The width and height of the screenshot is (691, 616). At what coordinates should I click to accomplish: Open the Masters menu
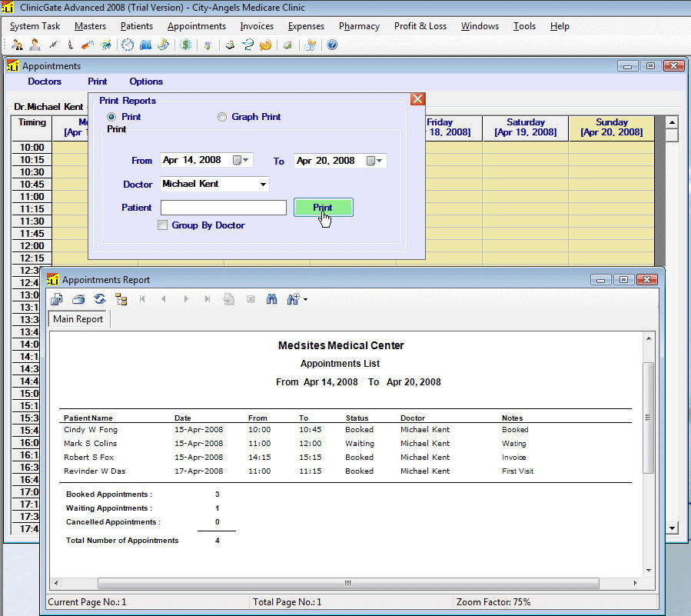click(x=91, y=26)
